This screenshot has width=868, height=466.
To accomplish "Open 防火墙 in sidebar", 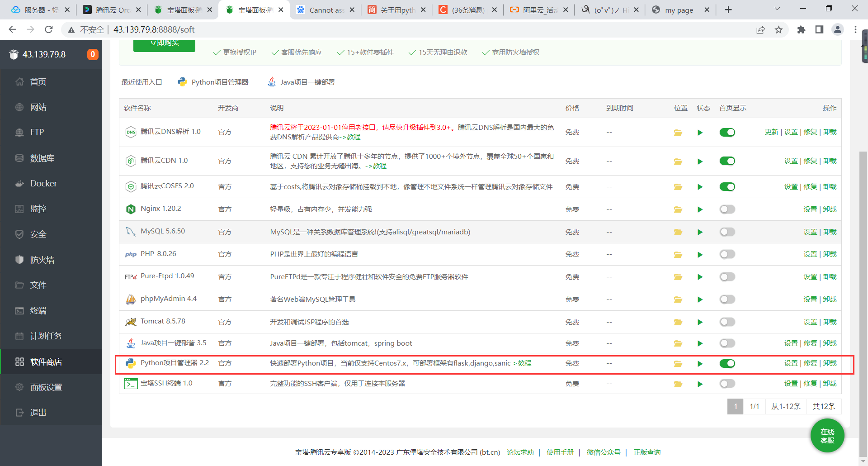I will tap(42, 260).
